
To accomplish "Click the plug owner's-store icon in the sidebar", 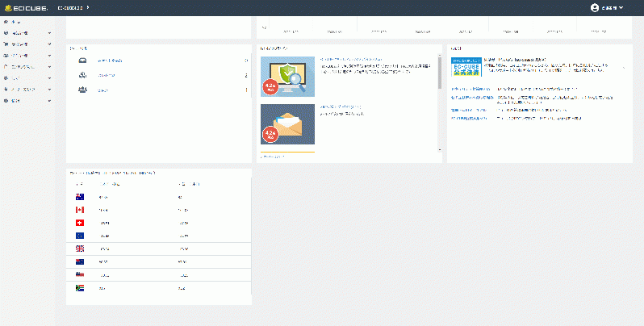I will coord(6,89).
